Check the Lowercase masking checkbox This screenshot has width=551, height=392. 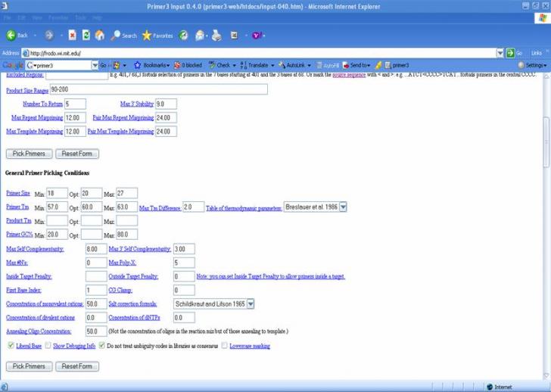[224, 346]
